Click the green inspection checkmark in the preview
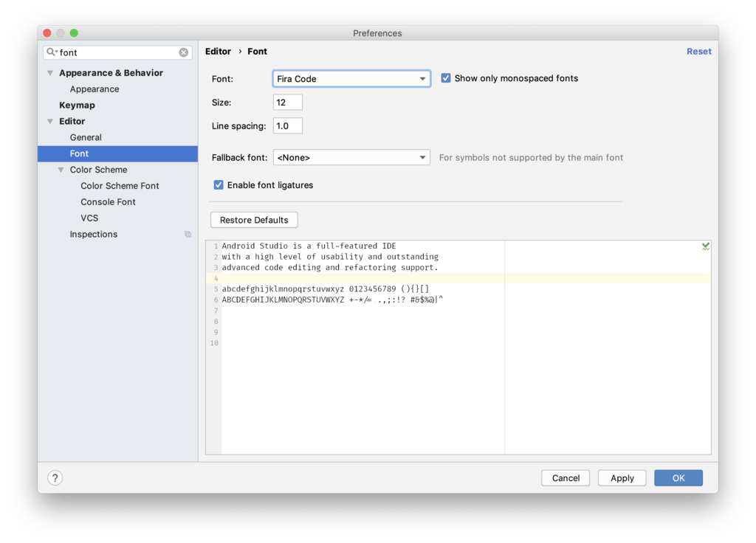This screenshot has width=756, height=543. (706, 246)
